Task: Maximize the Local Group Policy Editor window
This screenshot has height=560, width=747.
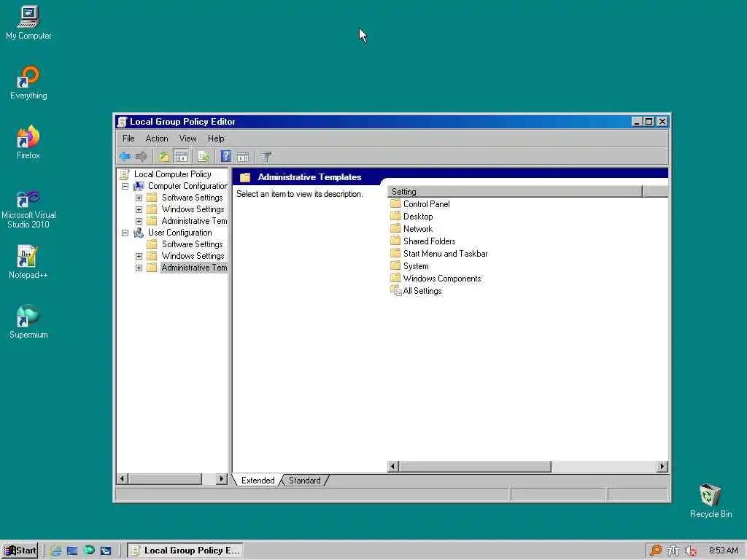Action: coord(649,122)
